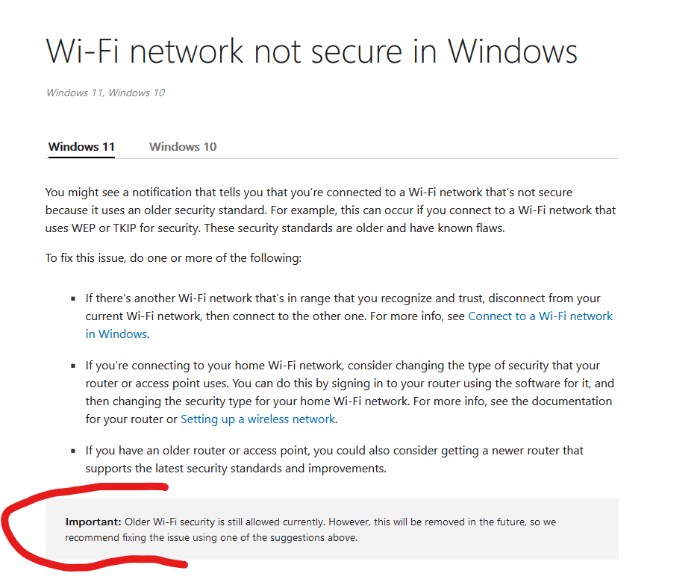Screen dimensions: 700x588
Task: Click the word 'WEP' in the intro paragraph
Action: [84, 228]
